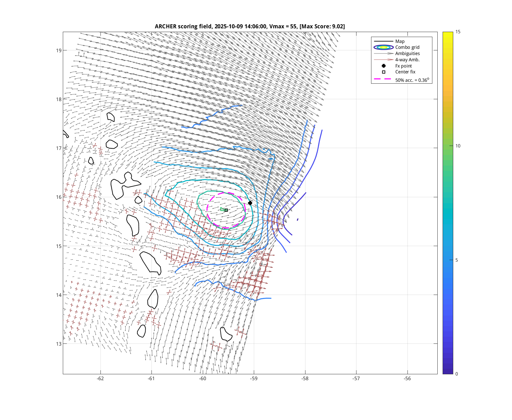Click the Fx point cross symbol in legend
This screenshot has width=512, height=420.
384,66
